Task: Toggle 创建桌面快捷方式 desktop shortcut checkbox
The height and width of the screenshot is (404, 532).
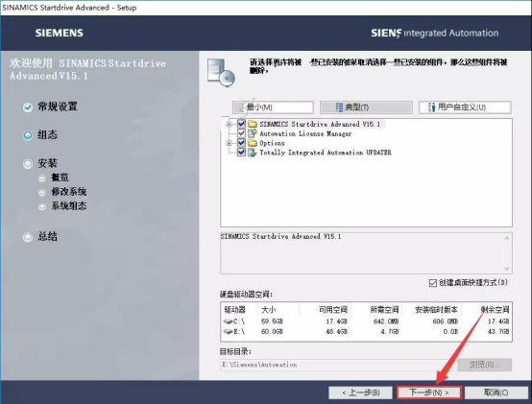Action: click(432, 283)
